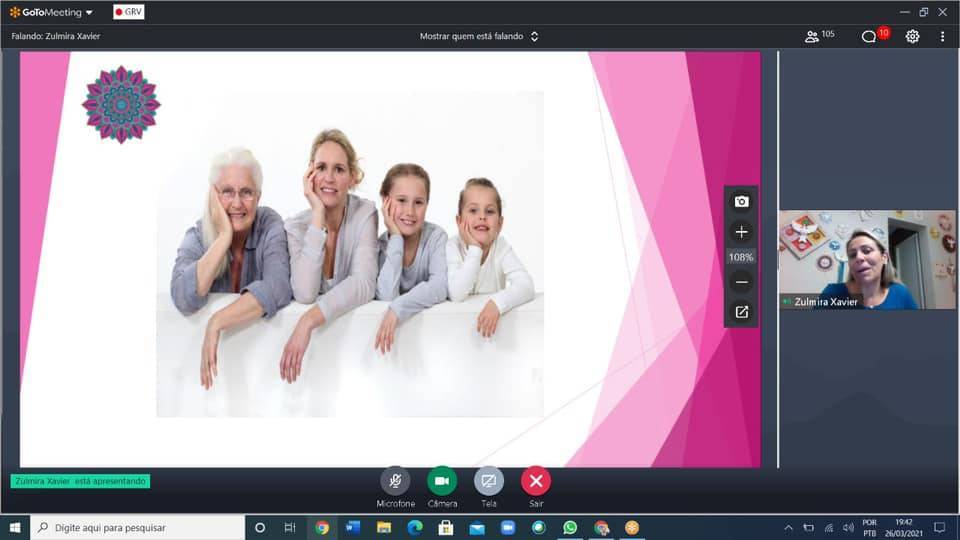Click the 108% zoom level indicator
Screen dimensions: 960x540
coord(741,257)
